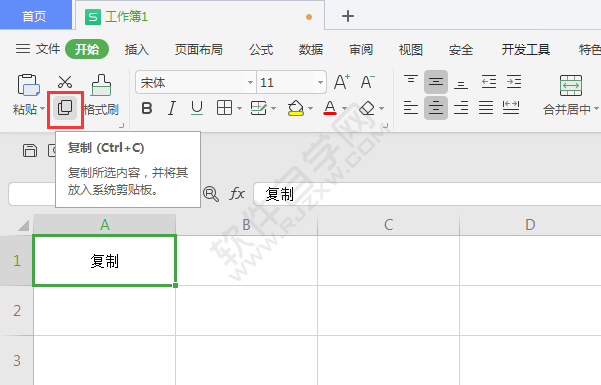Click the magnifier icon beside fx
601x385 pixels.
tap(211, 194)
